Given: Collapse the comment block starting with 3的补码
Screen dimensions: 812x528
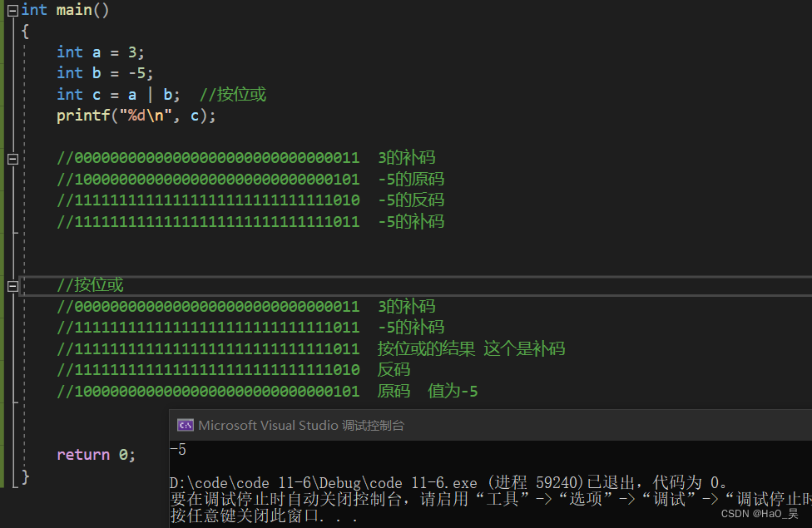Looking at the screenshot, I should [x=13, y=159].
